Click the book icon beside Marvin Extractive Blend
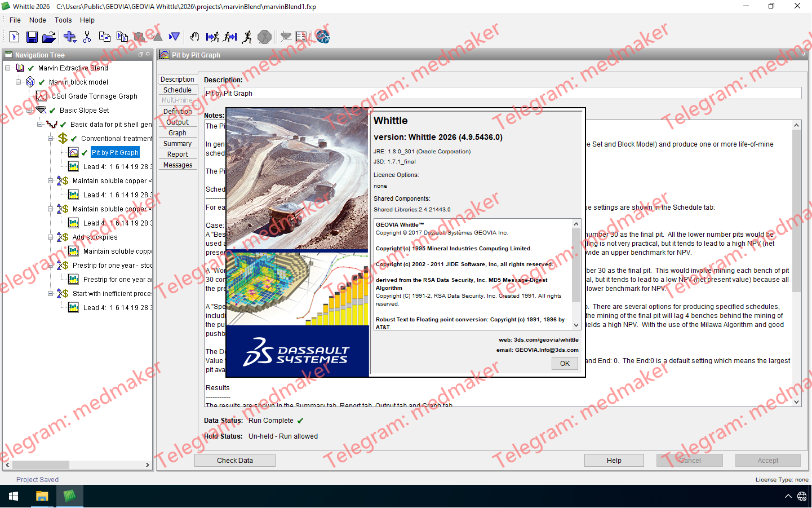The height and width of the screenshot is (508, 812). click(x=20, y=68)
